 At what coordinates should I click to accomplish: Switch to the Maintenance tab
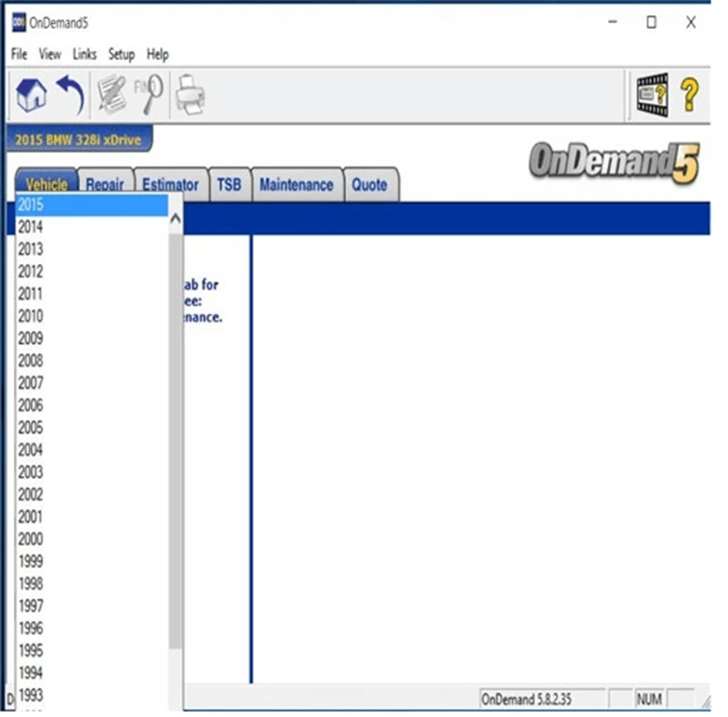[297, 185]
